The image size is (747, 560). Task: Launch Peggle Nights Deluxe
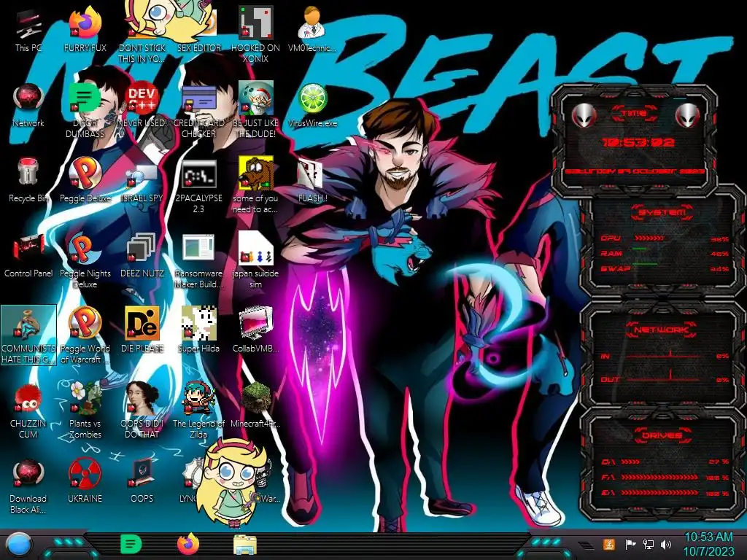pos(85,261)
